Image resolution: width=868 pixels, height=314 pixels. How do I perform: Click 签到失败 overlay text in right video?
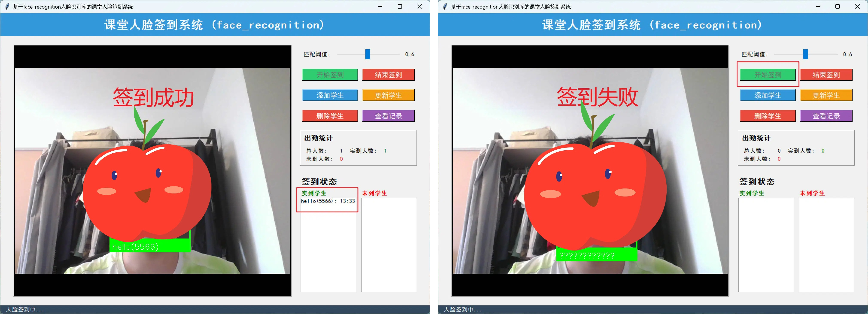pos(597,97)
